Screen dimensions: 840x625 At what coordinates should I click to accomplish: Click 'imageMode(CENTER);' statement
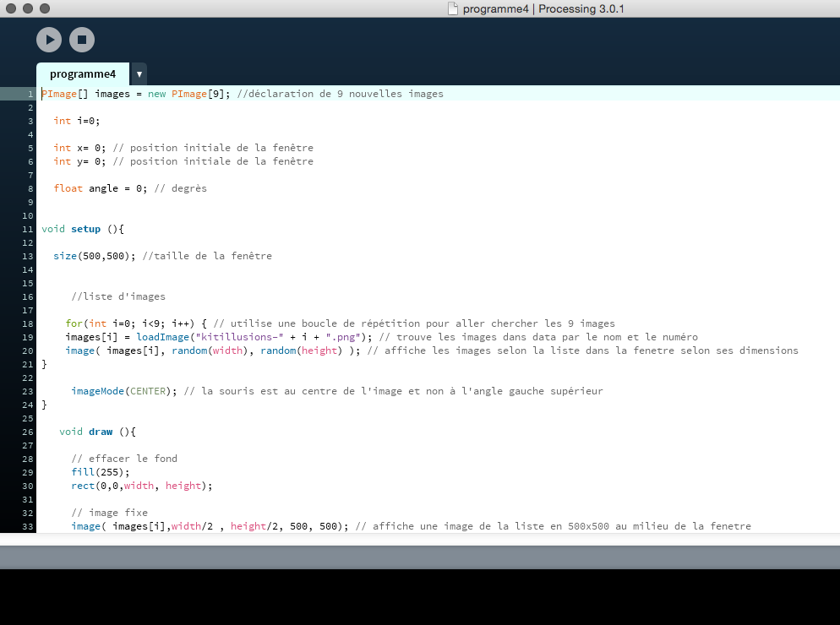click(124, 392)
